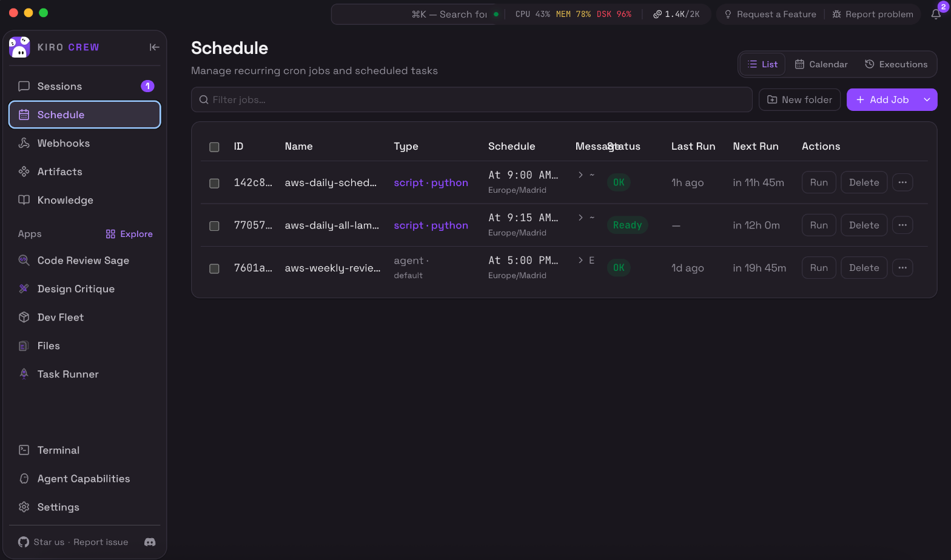Viewport: 951px width, 560px height.
Task: Collapse the sidebar with the arrow icon
Action: pyautogui.click(x=154, y=47)
